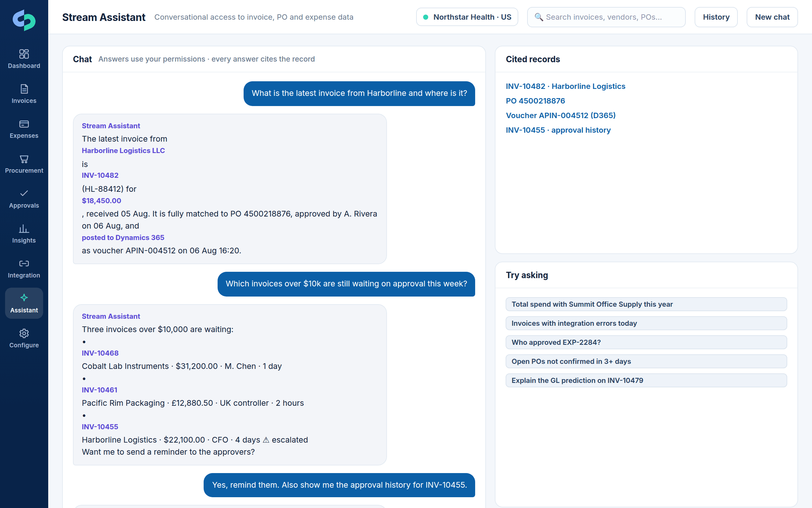Open Harborline Logistics LLC vendor link

pyautogui.click(x=123, y=150)
